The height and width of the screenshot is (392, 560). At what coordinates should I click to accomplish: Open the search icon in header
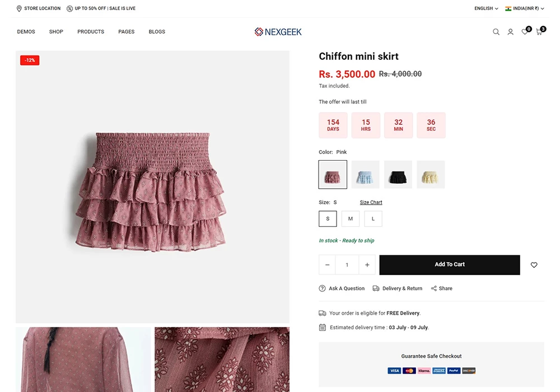click(x=496, y=32)
